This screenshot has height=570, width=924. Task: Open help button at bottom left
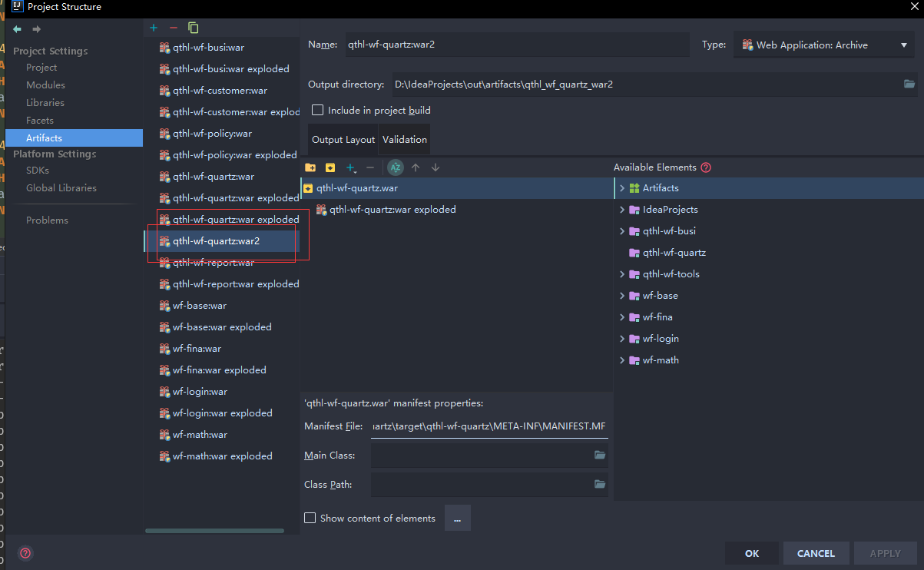[25, 553]
